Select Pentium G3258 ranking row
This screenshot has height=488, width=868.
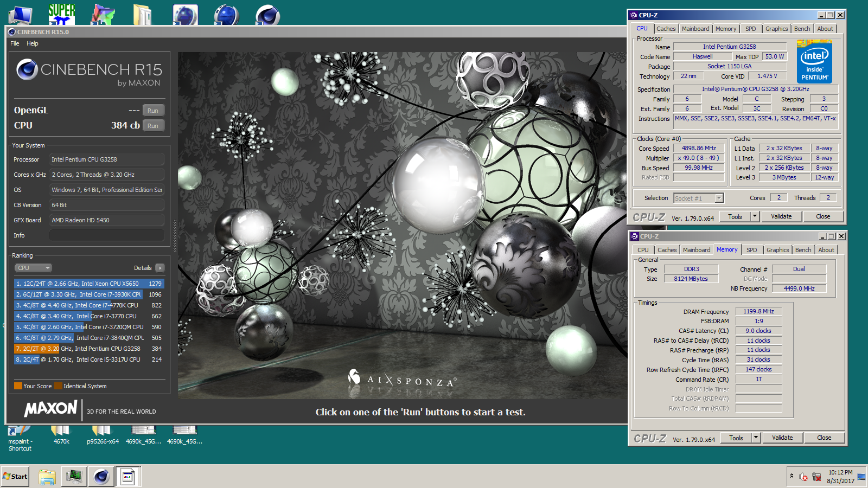(89, 349)
